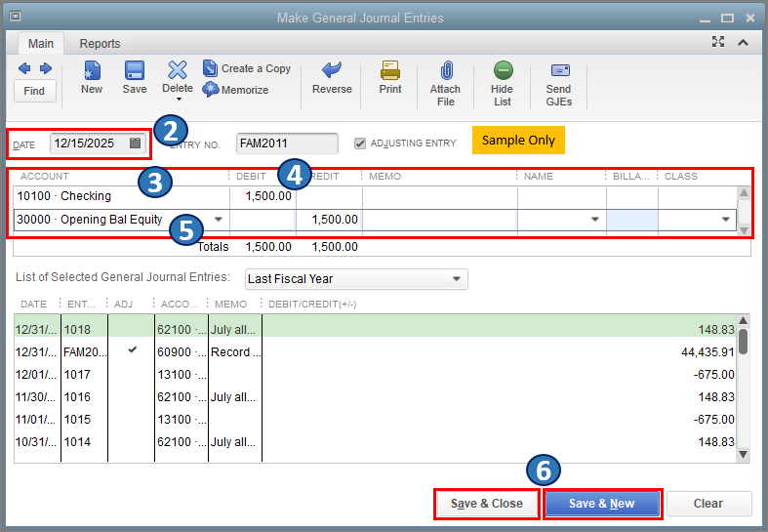
Task: Sort list by DATE column header
Action: point(33,305)
